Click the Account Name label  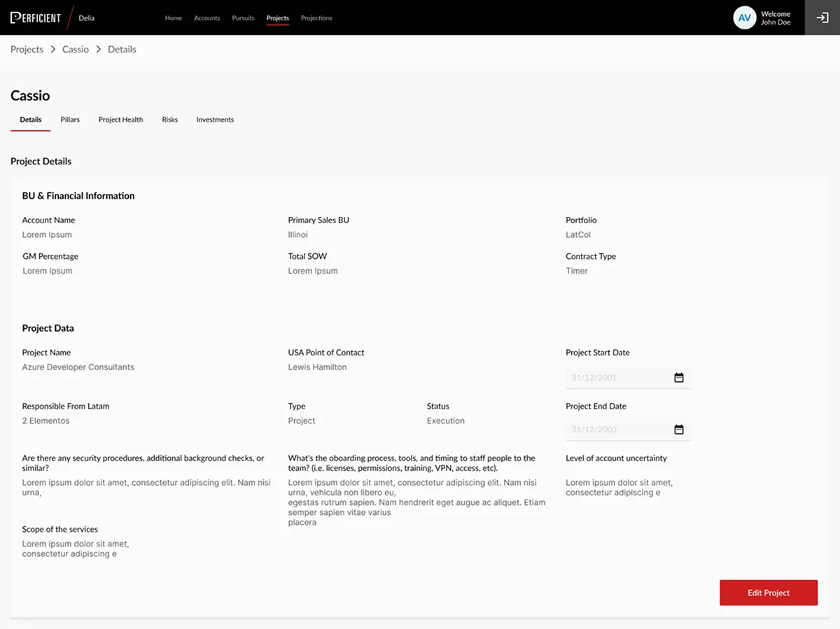pos(48,220)
